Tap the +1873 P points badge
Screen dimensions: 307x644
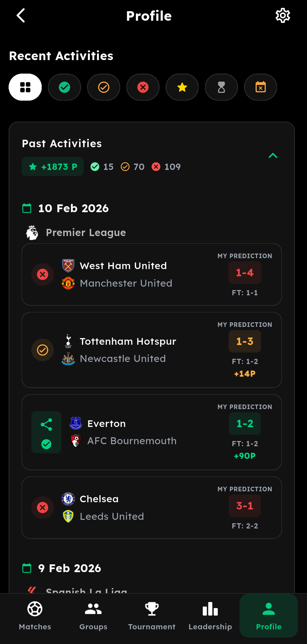pyautogui.click(x=53, y=166)
